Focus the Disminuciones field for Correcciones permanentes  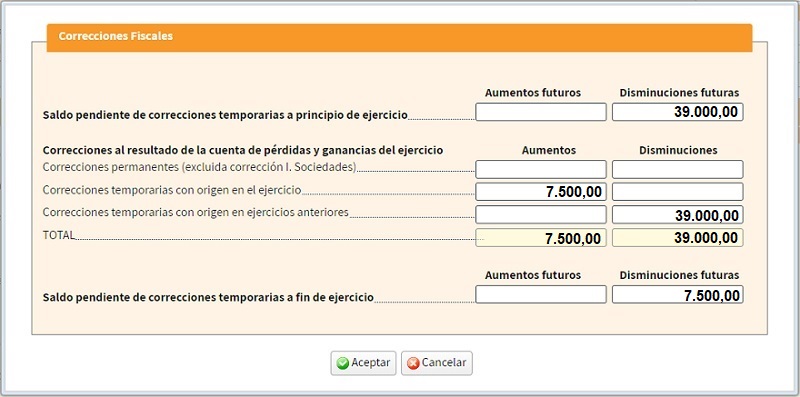(678, 169)
